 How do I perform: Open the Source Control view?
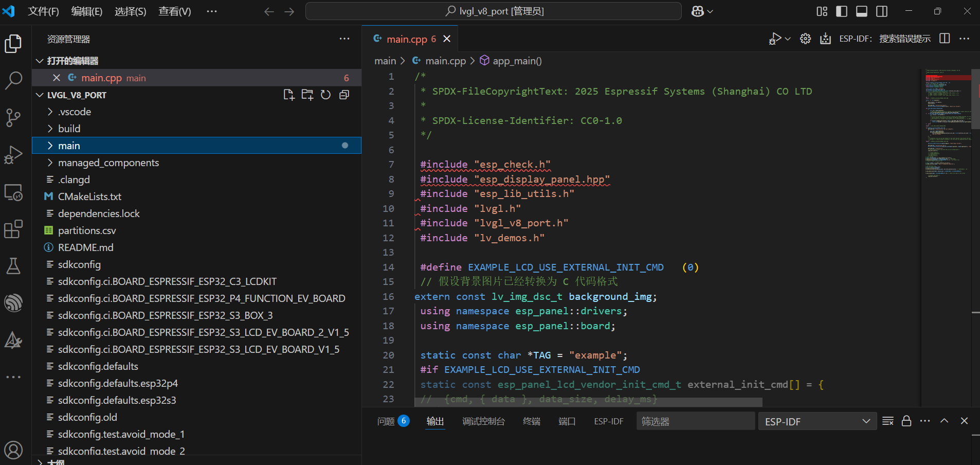pyautogui.click(x=13, y=118)
